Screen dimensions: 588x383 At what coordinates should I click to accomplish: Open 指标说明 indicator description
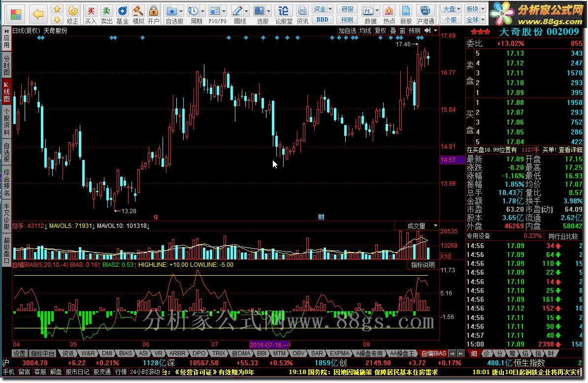tap(422, 265)
